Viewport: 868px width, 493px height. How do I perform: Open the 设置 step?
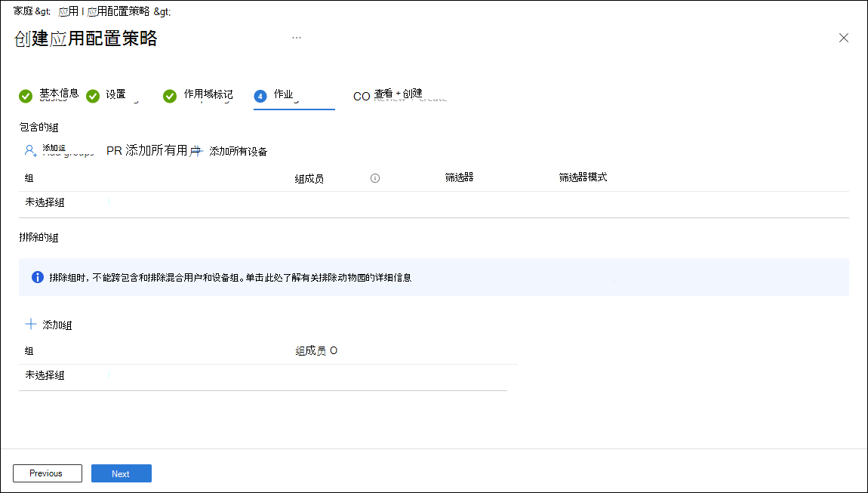pos(115,94)
